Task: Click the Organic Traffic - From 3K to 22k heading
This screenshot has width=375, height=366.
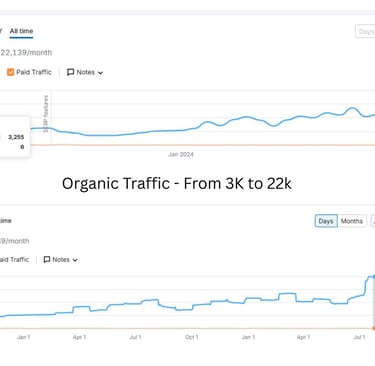Action: [x=177, y=184]
